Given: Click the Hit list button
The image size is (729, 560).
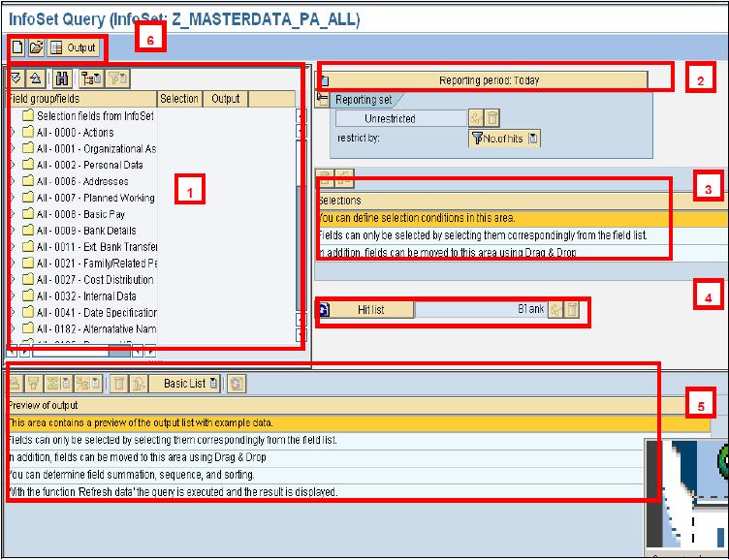Looking at the screenshot, I should (371, 310).
